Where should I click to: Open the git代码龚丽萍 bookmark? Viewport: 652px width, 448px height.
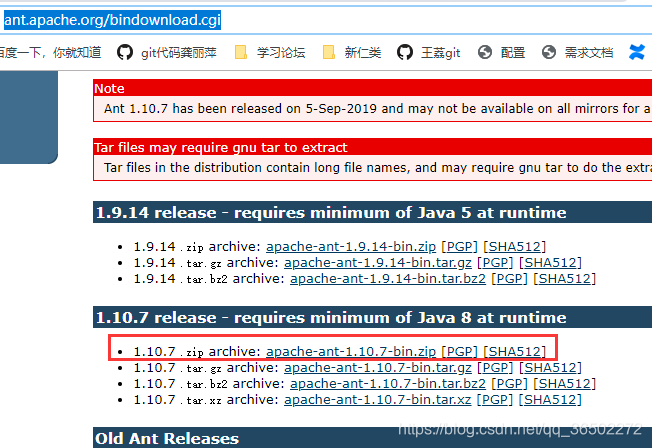(179, 53)
